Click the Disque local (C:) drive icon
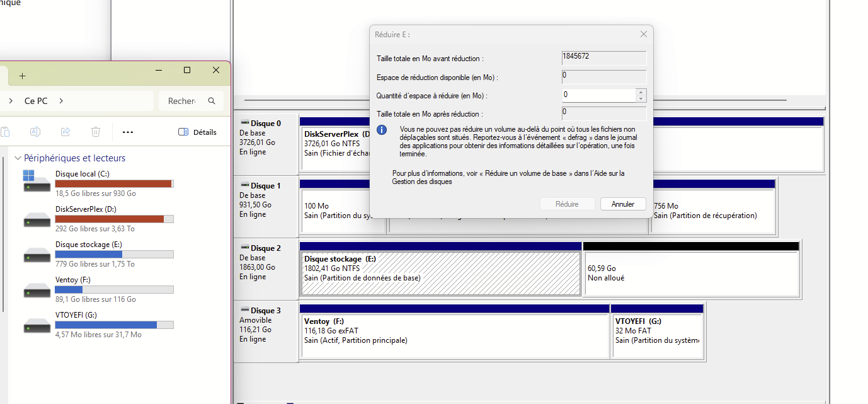Image resolution: width=868 pixels, height=404 pixels. [x=37, y=183]
